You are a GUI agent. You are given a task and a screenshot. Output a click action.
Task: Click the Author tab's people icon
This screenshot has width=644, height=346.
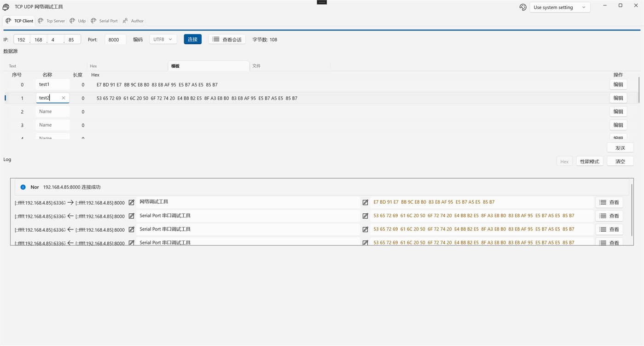(125, 21)
